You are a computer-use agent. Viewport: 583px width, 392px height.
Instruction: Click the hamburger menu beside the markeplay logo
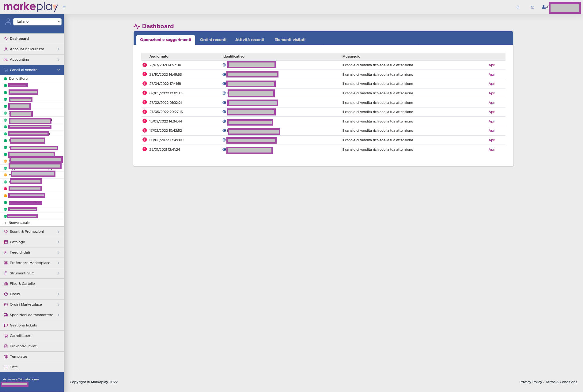[64, 7]
